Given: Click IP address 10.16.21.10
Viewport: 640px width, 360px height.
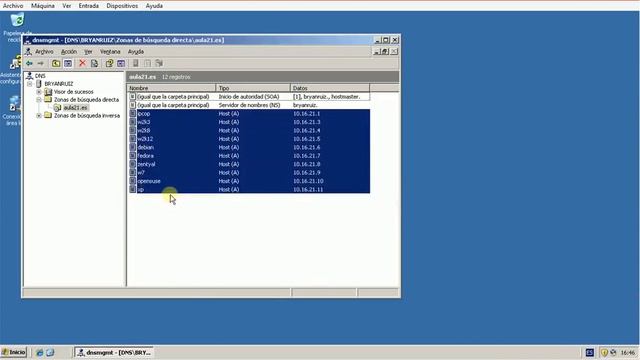Looking at the screenshot, I should (x=308, y=181).
